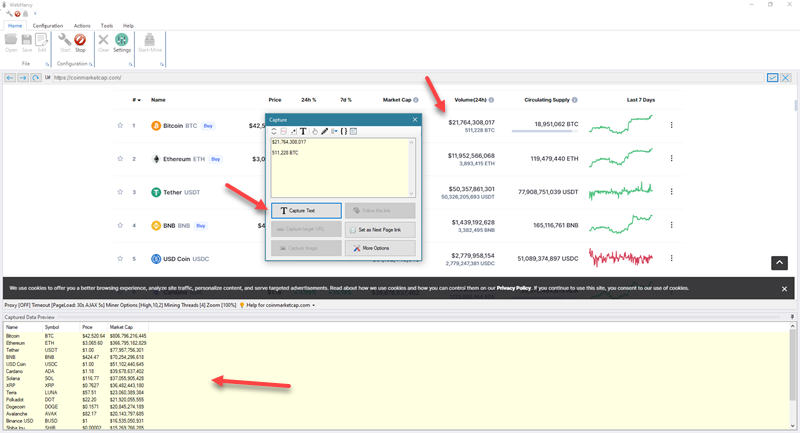800x433 pixels.
Task: Go back using browser back arrow
Action: point(10,77)
